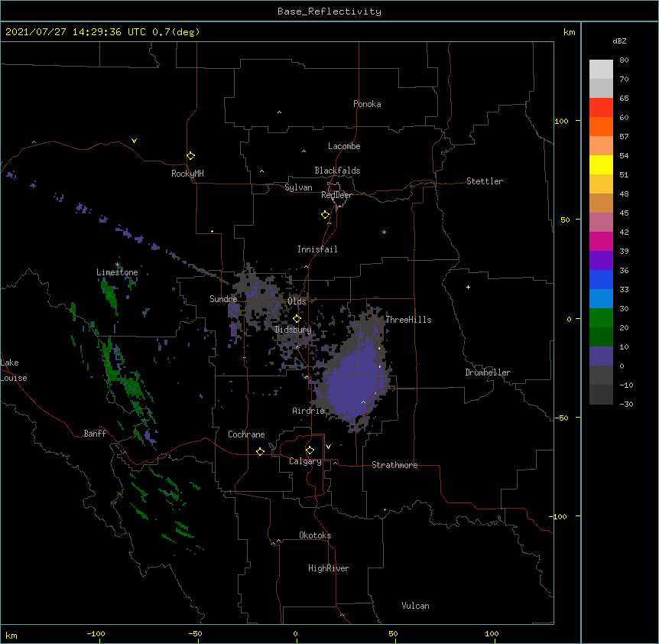Pick the violet 39-36 dBZ legend swatch

coord(601,261)
